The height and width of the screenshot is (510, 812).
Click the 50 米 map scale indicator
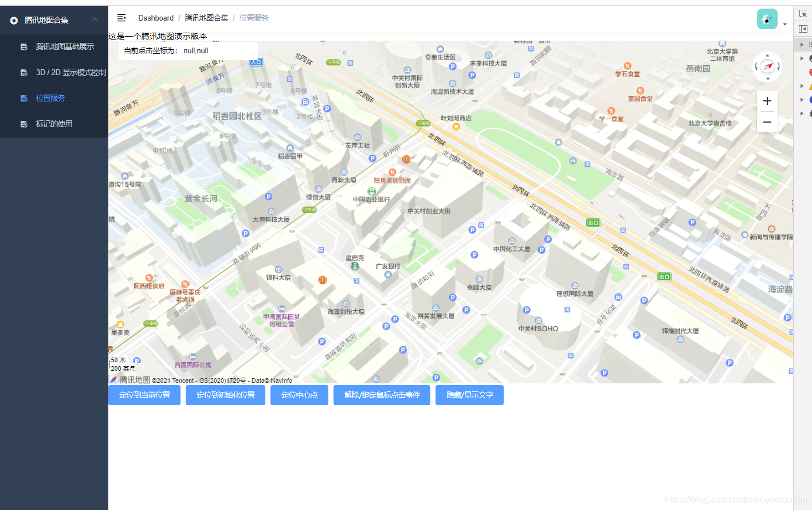(119, 360)
